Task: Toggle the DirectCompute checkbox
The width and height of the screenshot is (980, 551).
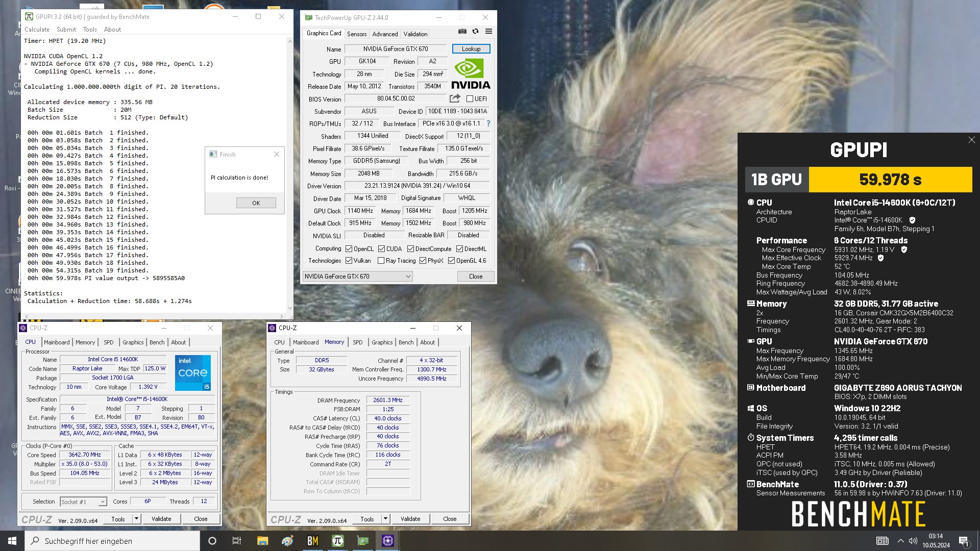Action: [410, 249]
